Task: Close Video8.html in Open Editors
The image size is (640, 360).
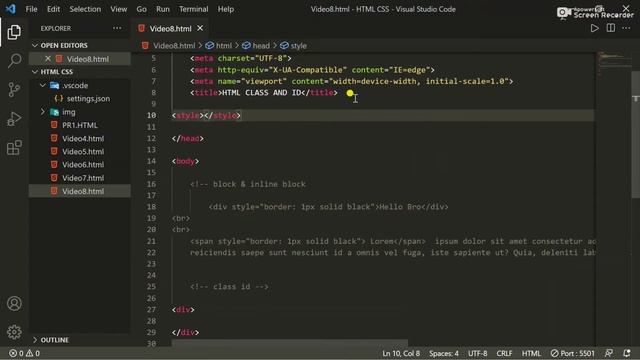Action: [48, 59]
